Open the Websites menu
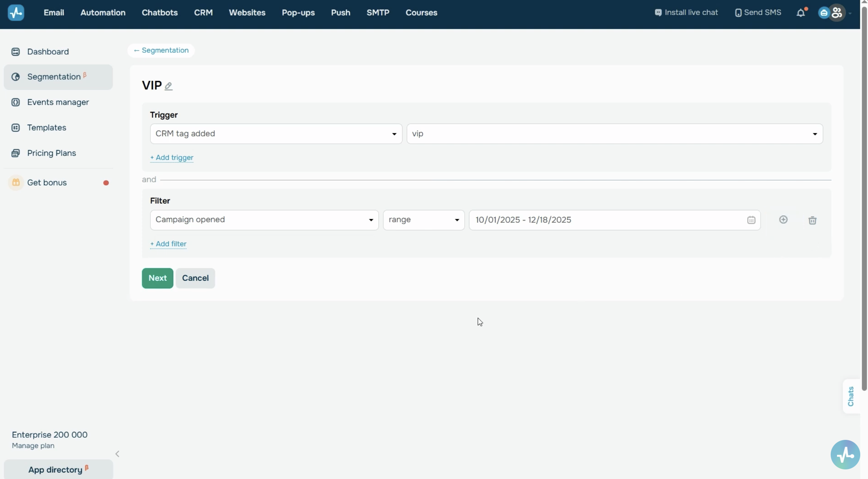 [x=247, y=13]
